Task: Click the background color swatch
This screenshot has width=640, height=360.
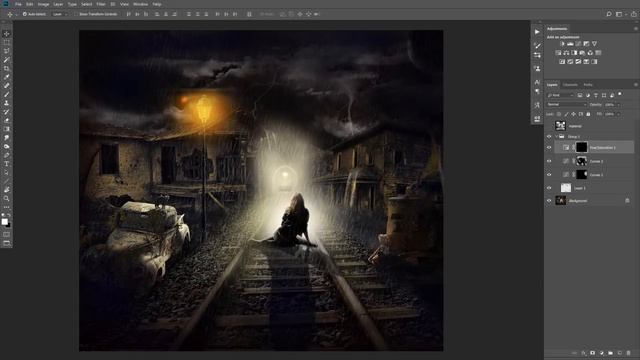Action: click(x=9, y=224)
